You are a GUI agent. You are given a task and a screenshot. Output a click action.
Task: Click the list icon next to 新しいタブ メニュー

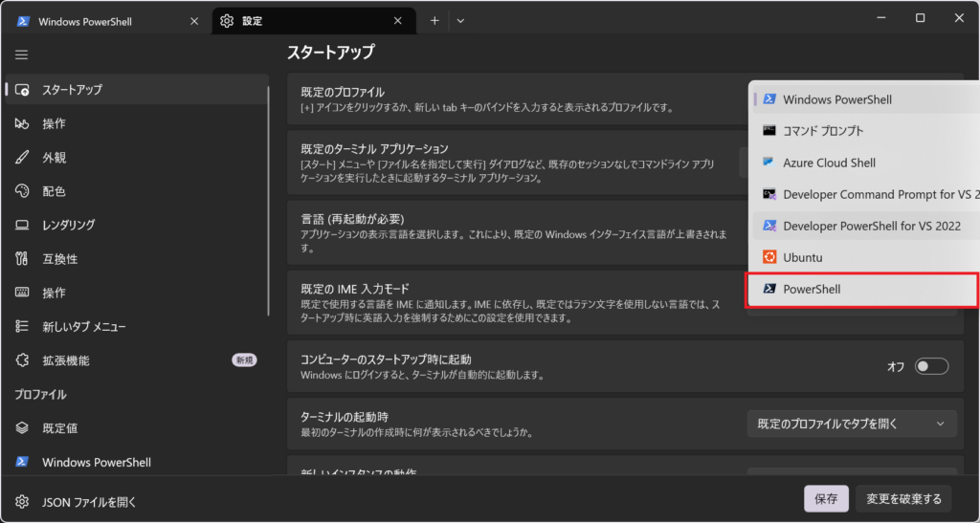22,326
